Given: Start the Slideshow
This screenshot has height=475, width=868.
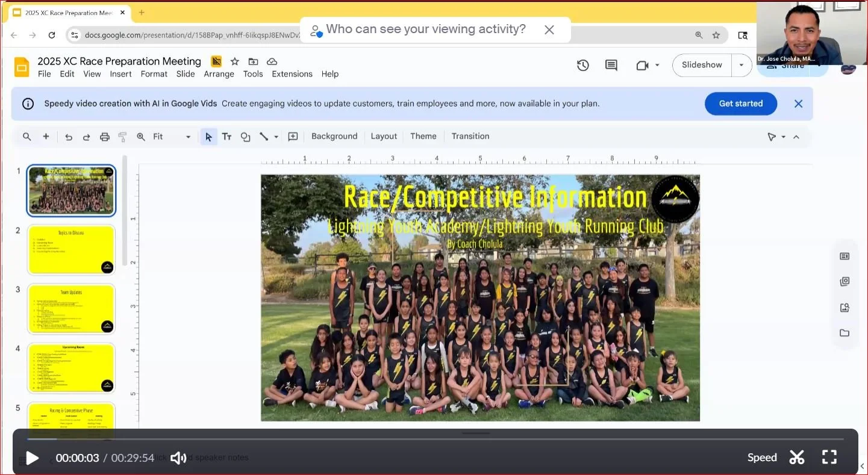Looking at the screenshot, I should (702, 65).
